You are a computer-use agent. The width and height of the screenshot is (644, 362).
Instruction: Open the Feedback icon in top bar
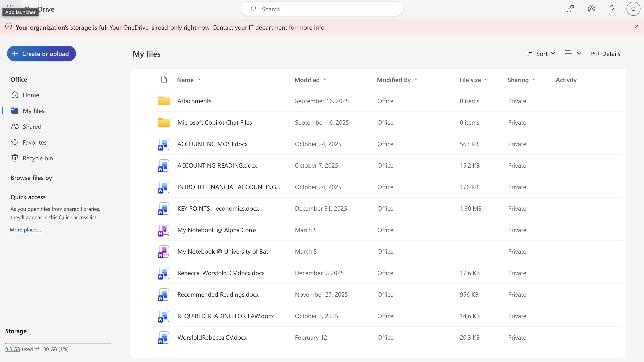point(570,9)
